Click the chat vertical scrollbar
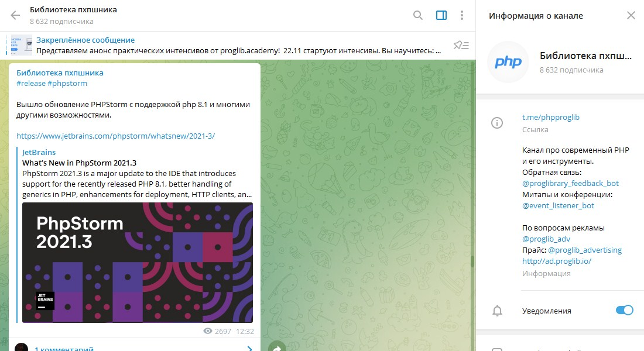 click(x=472, y=262)
